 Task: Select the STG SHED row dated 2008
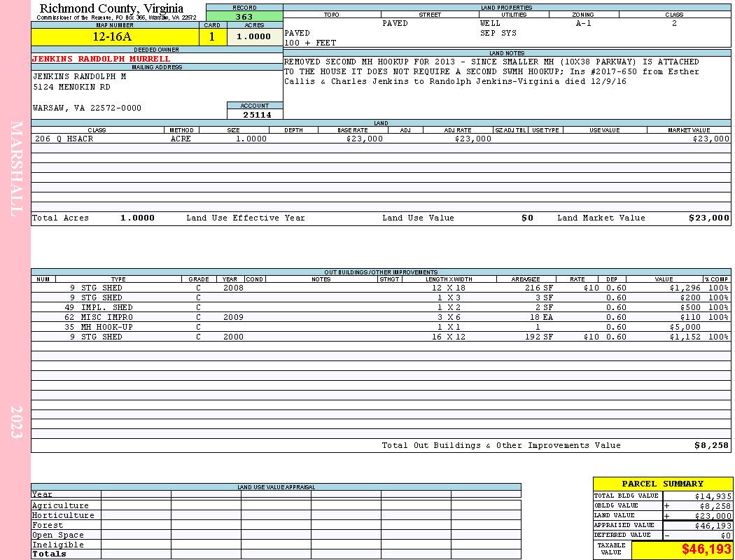click(381, 288)
